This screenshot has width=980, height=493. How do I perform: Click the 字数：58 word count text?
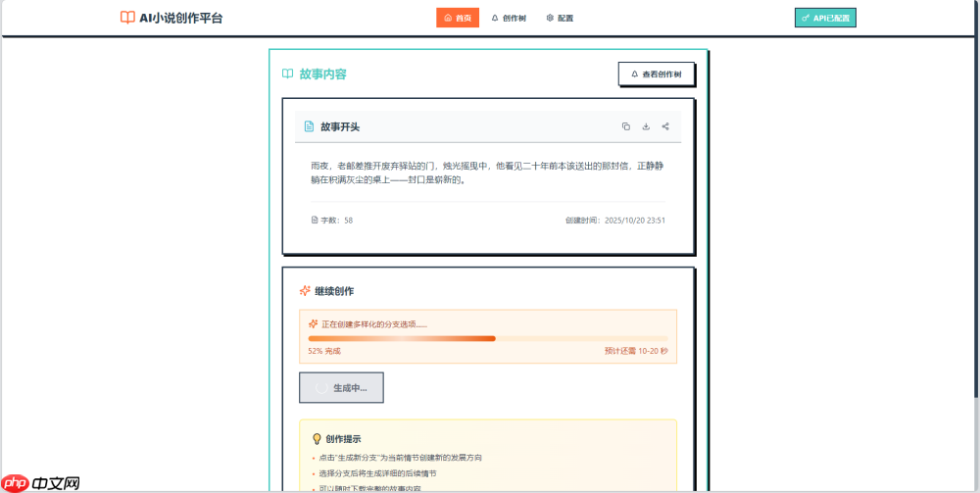pos(337,220)
